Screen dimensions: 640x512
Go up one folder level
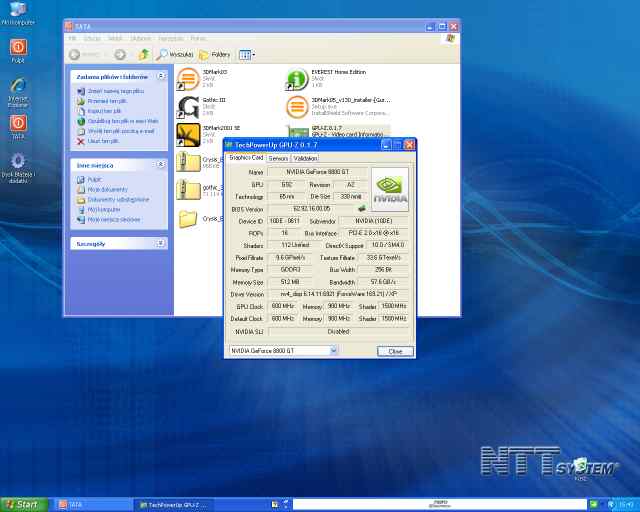click(x=144, y=55)
